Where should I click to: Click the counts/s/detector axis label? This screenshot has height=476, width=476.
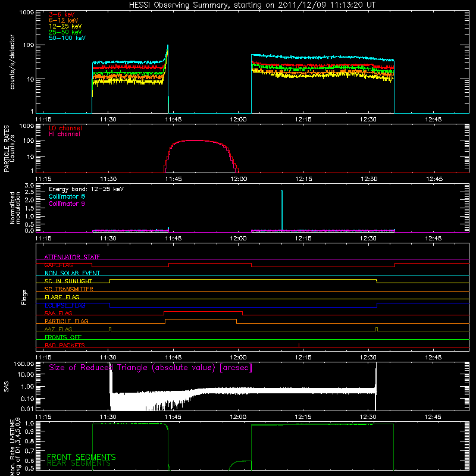[12, 62]
